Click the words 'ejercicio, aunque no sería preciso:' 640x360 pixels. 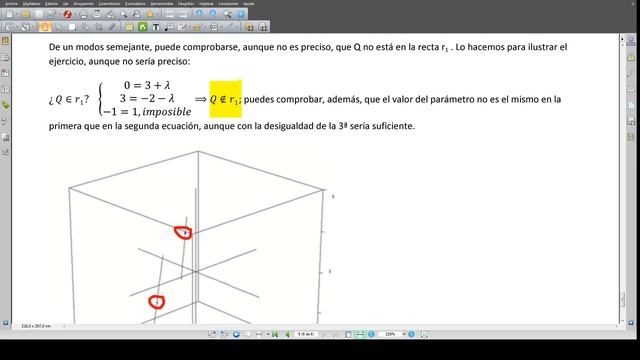coord(119,62)
